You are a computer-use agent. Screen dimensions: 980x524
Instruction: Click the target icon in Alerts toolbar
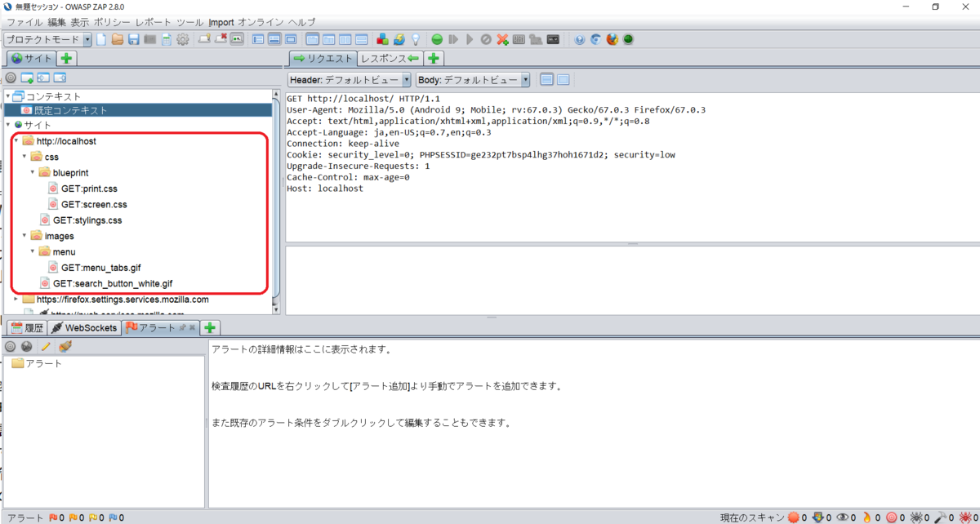[11, 347]
